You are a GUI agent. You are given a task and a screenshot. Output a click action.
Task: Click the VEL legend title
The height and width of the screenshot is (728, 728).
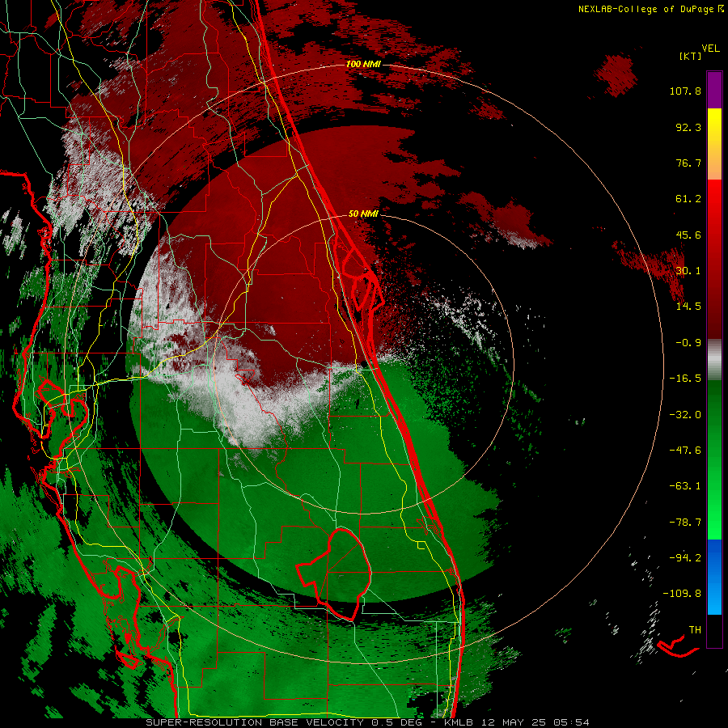pyautogui.click(x=710, y=49)
